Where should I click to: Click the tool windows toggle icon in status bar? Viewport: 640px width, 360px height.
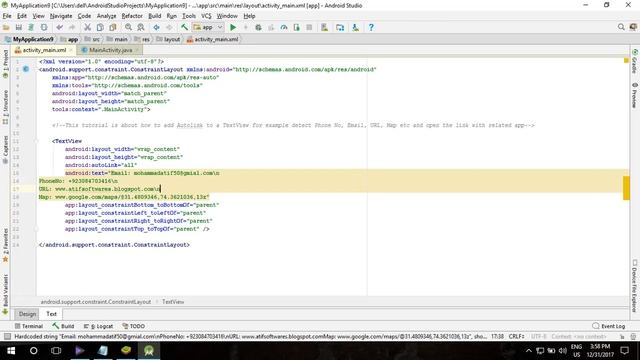coord(7,337)
